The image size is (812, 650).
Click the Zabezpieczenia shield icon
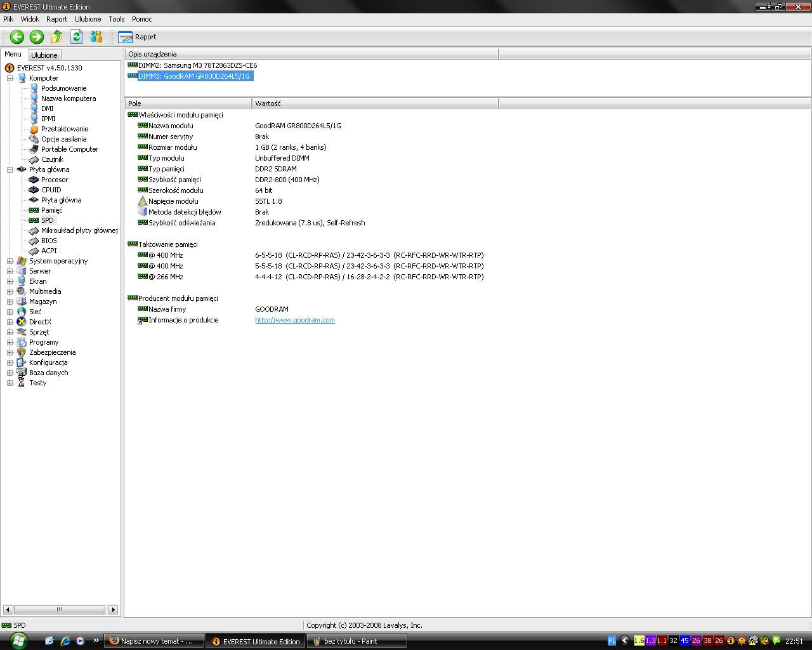pyautogui.click(x=22, y=352)
